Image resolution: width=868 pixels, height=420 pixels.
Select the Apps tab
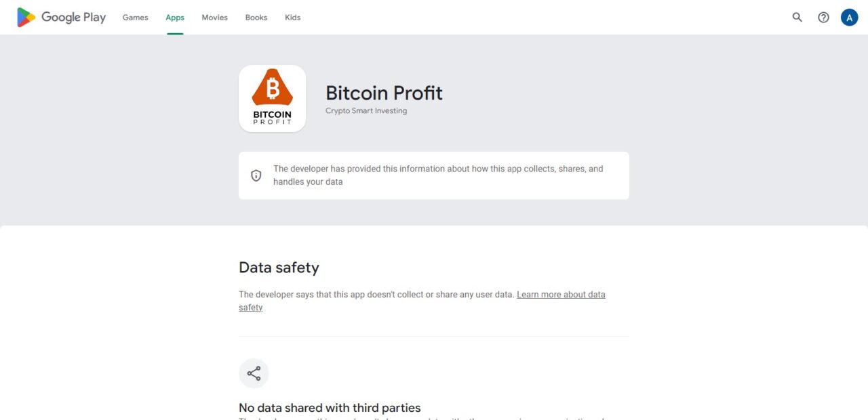tap(175, 18)
